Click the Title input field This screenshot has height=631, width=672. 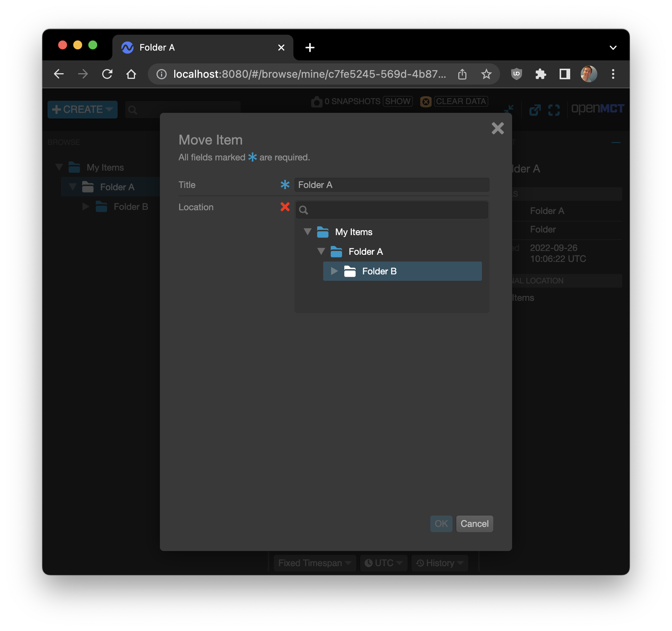tap(391, 185)
